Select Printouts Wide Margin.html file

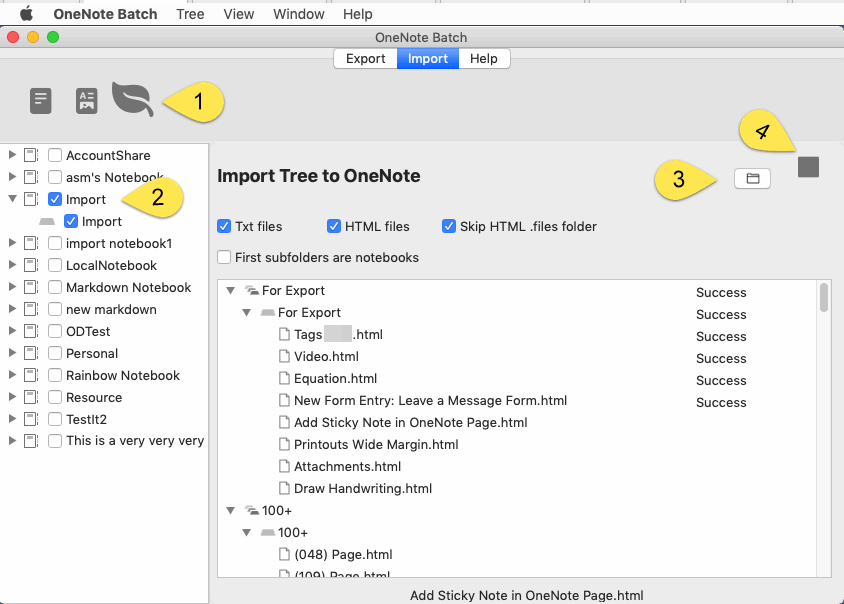tap(376, 445)
